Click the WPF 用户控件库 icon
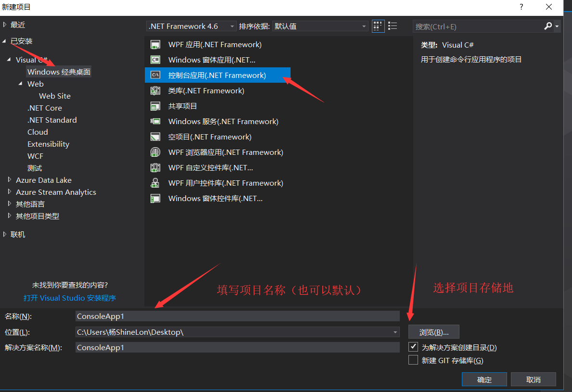Viewport: 572px width, 392px height. 155,183
